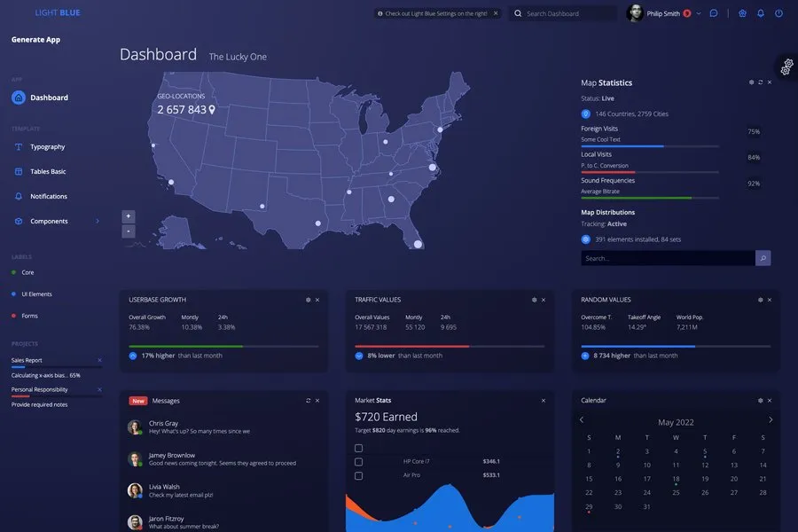Open Typography in the sidebar
798x532 pixels.
coord(47,147)
